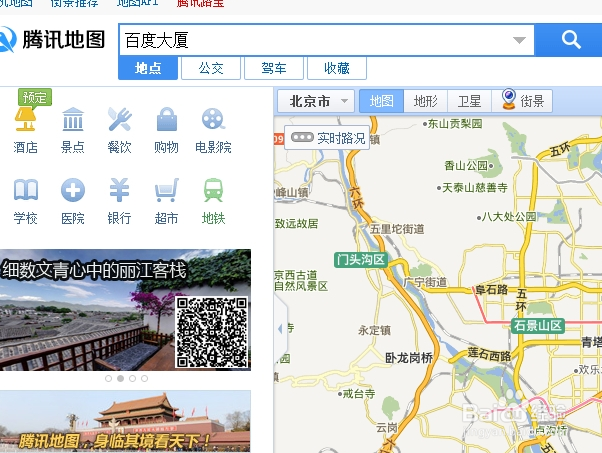Open the scenic spots (景点) icon
The height and width of the screenshot is (453, 602).
(73, 119)
